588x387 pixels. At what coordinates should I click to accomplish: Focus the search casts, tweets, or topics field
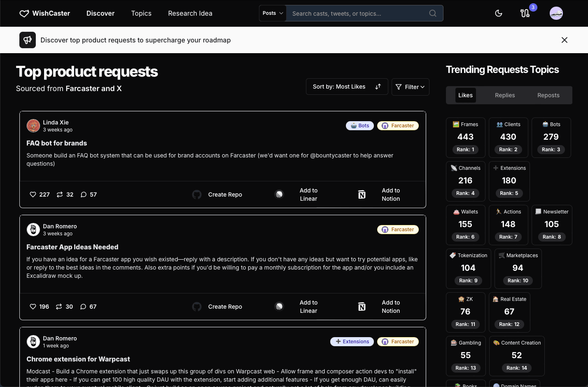point(358,13)
